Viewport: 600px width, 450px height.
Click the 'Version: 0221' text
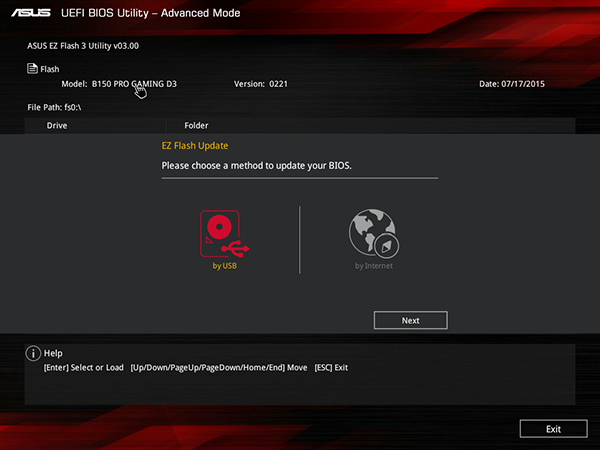pos(261,84)
